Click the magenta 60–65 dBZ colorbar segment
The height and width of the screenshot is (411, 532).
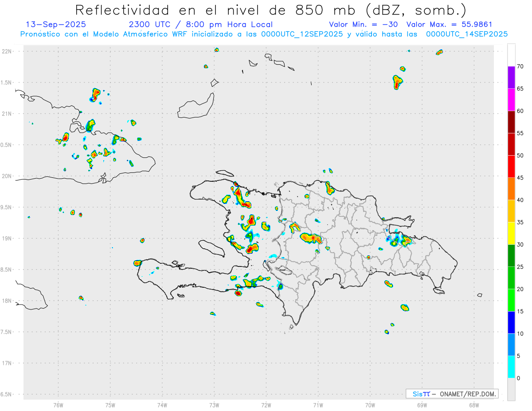(x=511, y=100)
